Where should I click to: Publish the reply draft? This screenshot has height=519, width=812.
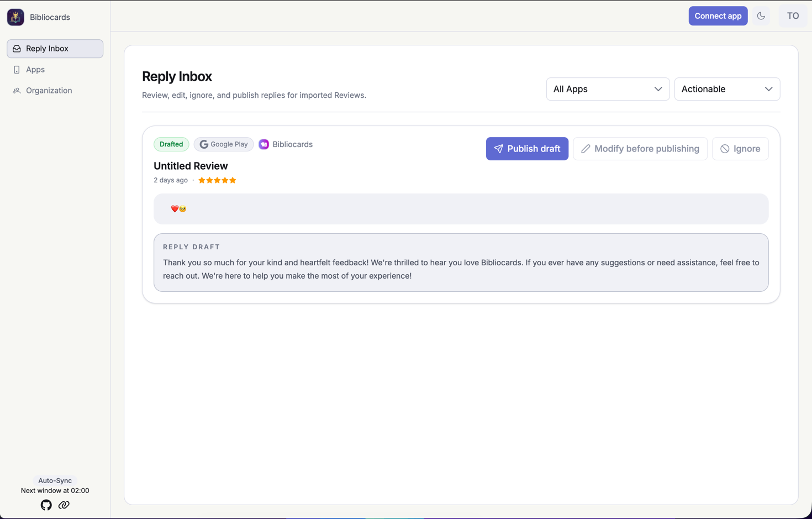(527, 149)
